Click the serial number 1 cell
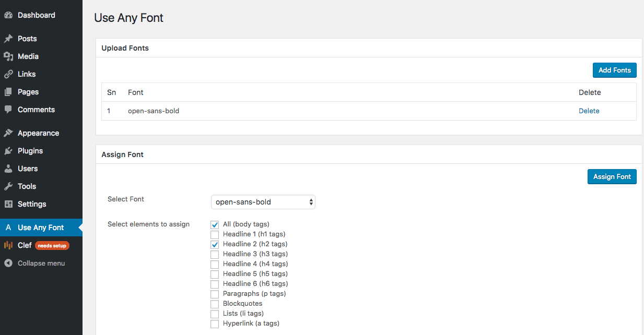Image resolution: width=644 pixels, height=335 pixels. point(109,111)
